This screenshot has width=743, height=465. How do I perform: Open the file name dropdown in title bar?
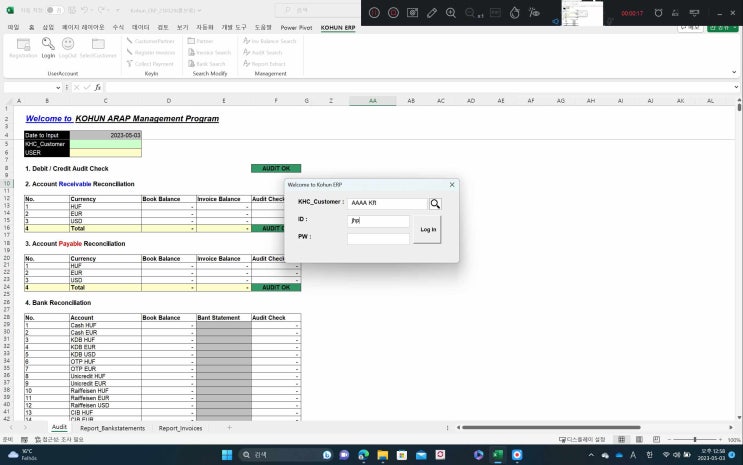click(x=198, y=11)
